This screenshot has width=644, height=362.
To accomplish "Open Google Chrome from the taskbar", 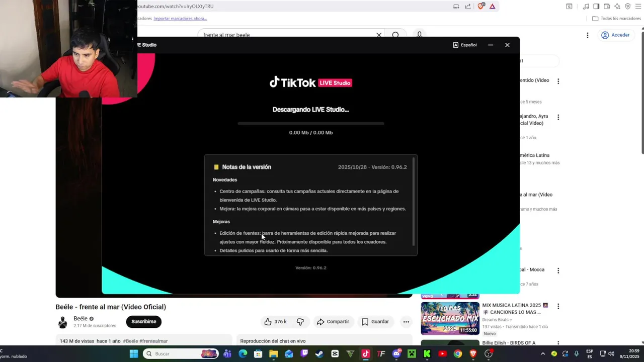I will 457,354.
